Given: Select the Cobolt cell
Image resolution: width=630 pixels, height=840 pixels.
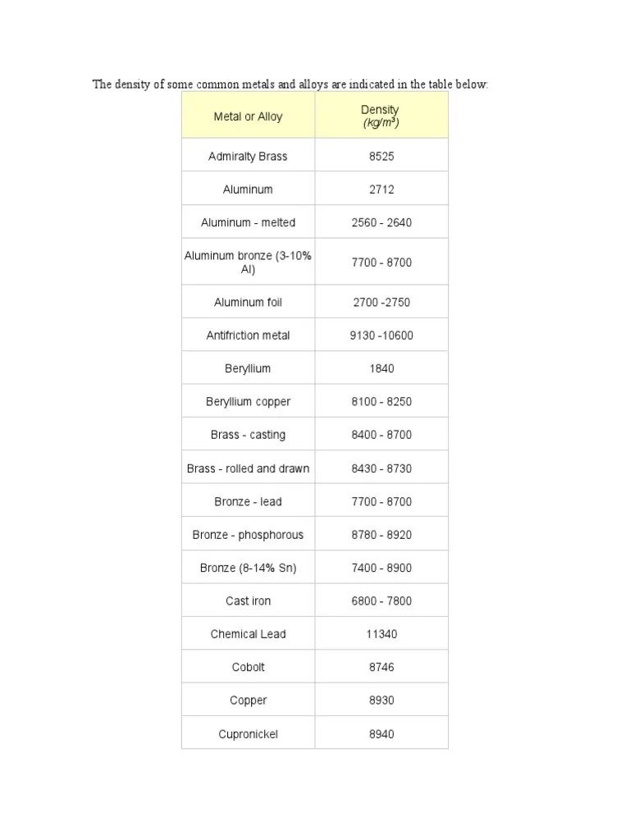Looking at the screenshot, I should coord(248,668).
